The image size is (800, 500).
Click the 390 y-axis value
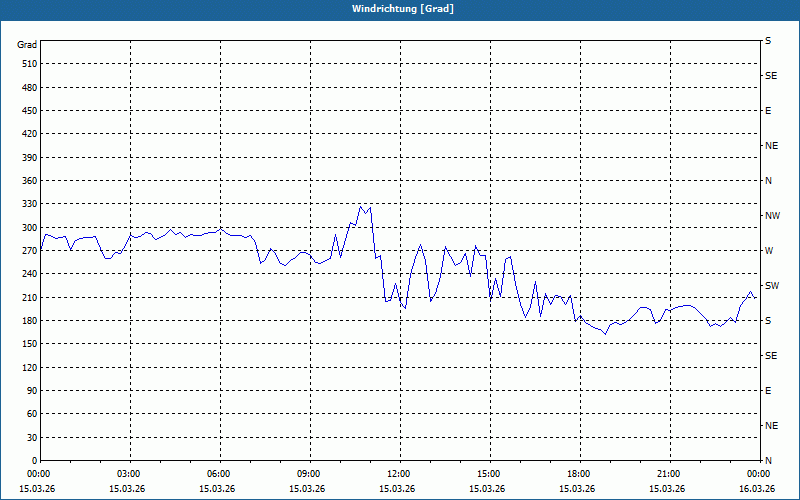[30, 158]
